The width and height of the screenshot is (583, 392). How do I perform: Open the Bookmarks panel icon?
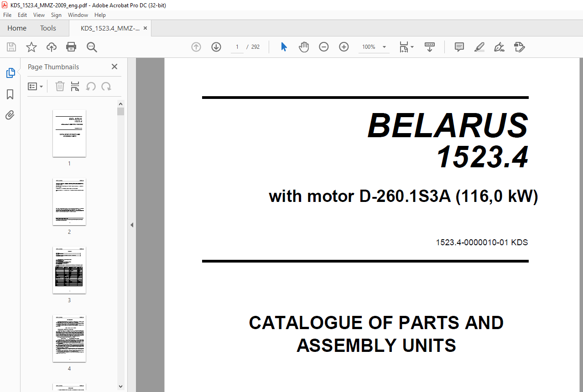(x=10, y=94)
